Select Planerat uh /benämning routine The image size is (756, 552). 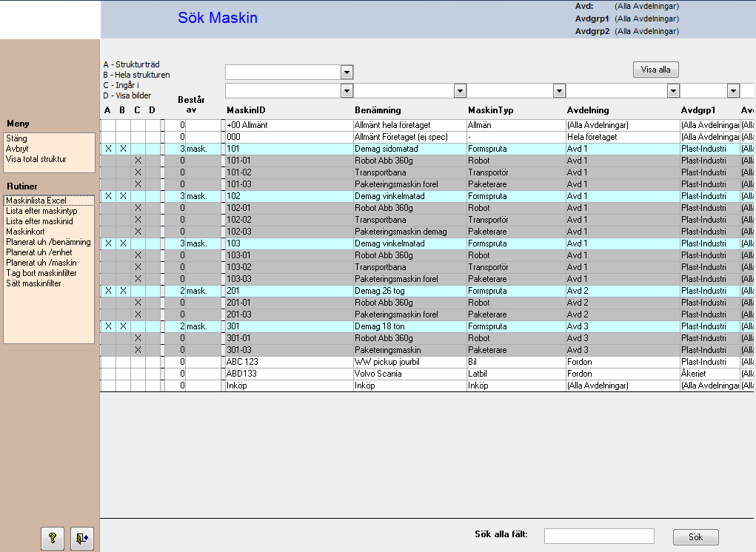[x=48, y=242]
